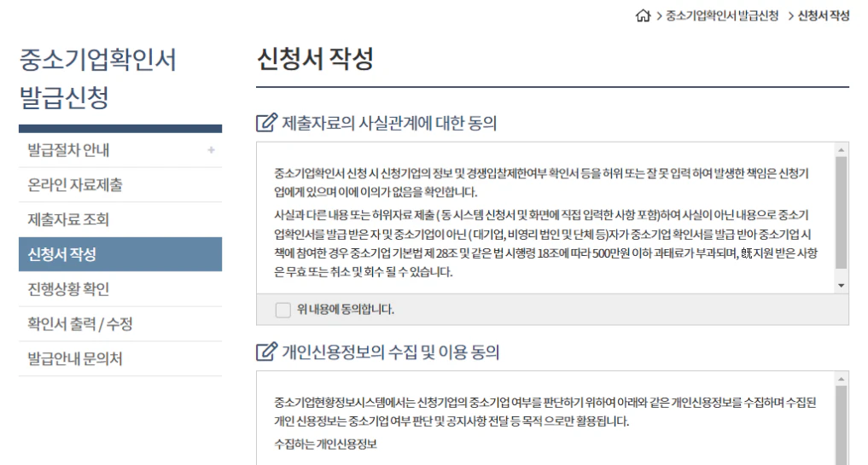Open 발급절차 안내 sidebar menu
The image size is (868, 465).
[x=120, y=150]
